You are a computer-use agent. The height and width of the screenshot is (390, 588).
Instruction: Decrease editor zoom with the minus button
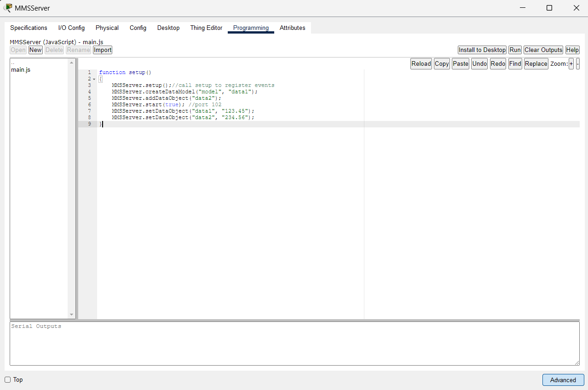coord(578,63)
